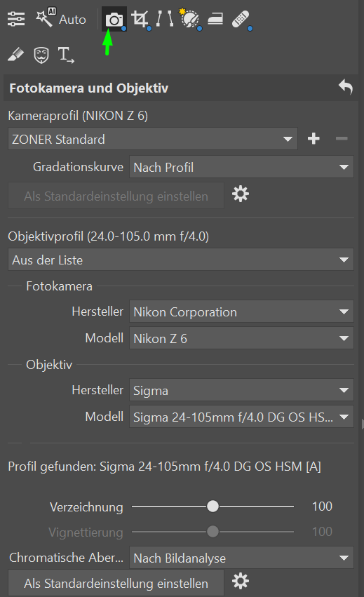Open the face mask tool icon
Image resolution: width=364 pixels, height=597 pixels.
pos(41,55)
